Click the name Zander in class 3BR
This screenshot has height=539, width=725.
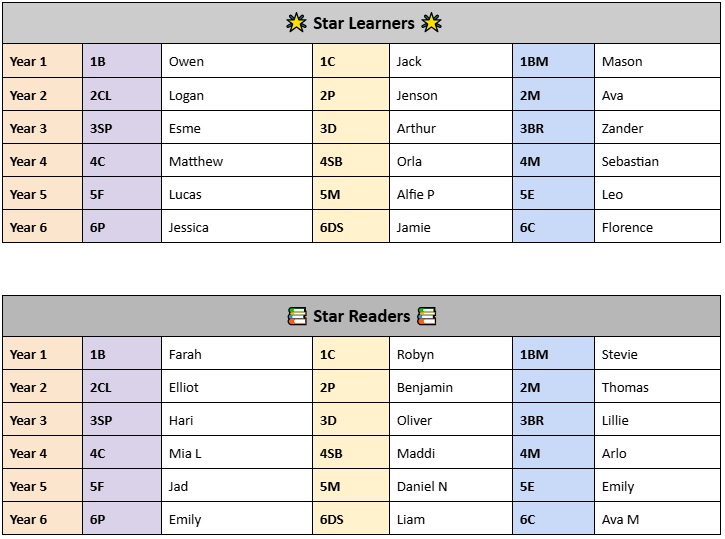point(622,129)
